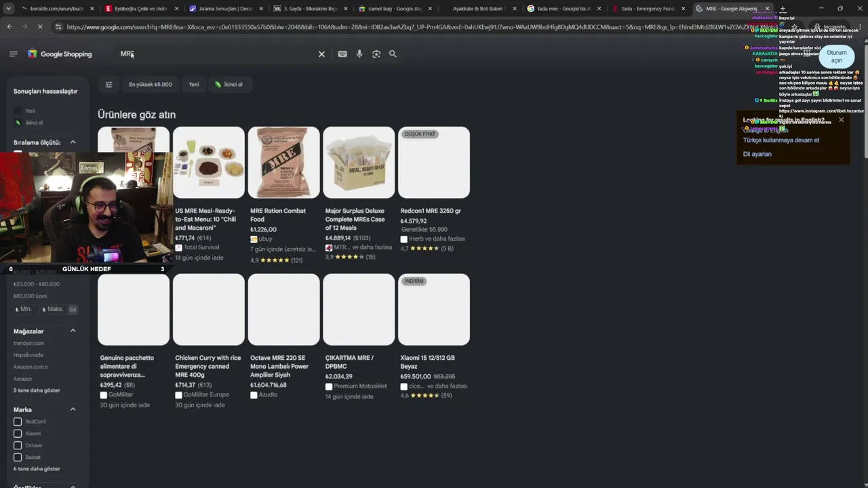Search by image with the camera icon

376,54
